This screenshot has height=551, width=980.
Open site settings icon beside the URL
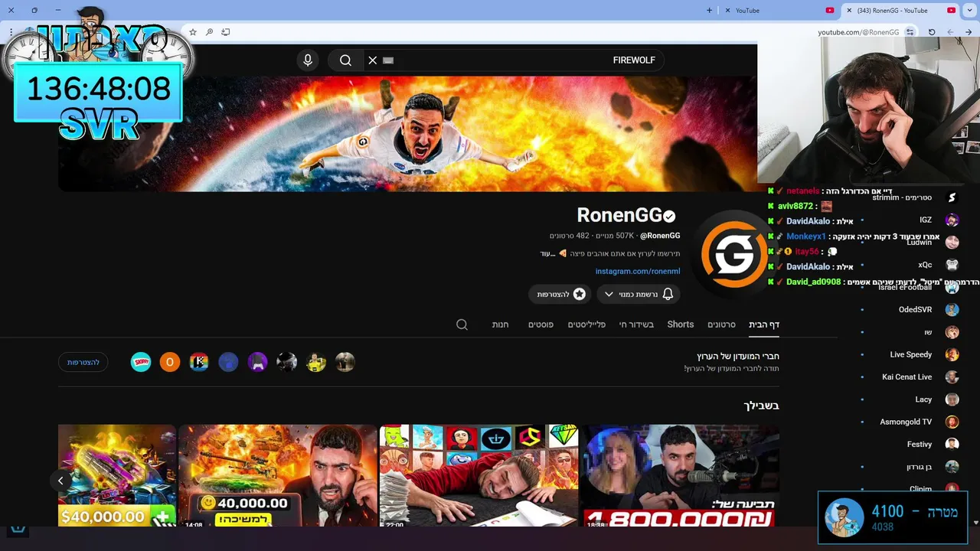[910, 32]
